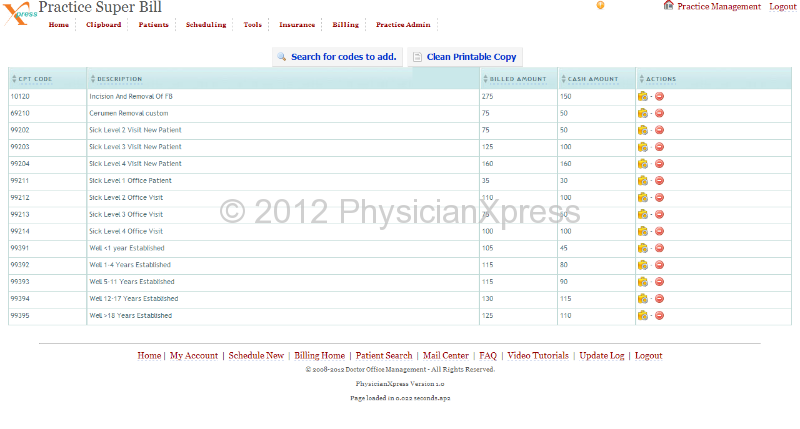800x429 pixels.
Task: Click the Logout link at top right
Action: pyautogui.click(x=782, y=7)
